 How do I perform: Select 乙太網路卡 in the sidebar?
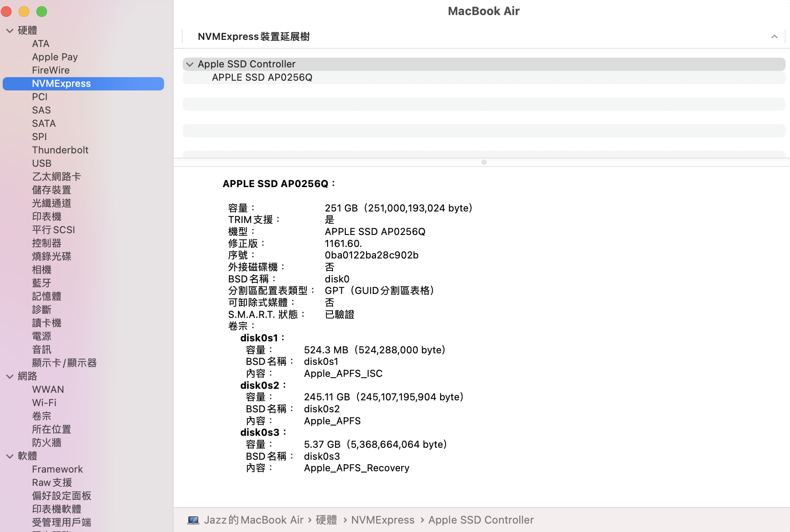pos(57,177)
